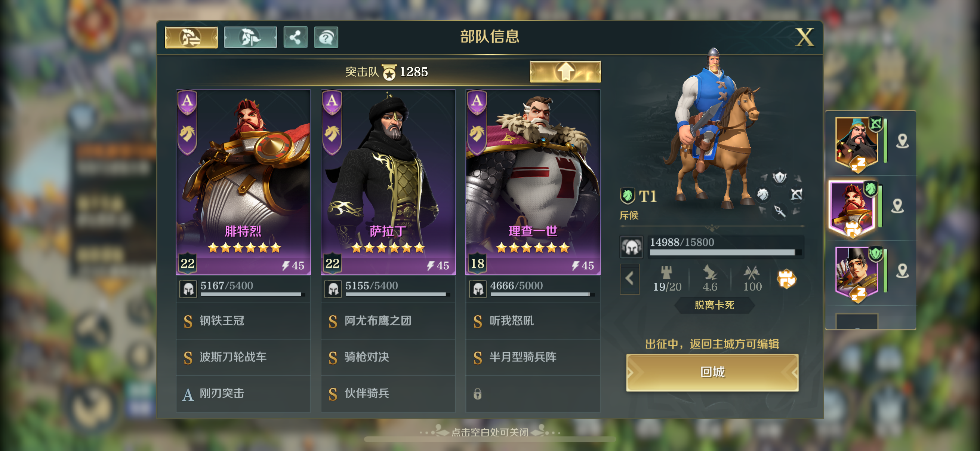980x451 pixels.
Task: Locate the third troop via its pin icon
Action: (x=902, y=271)
